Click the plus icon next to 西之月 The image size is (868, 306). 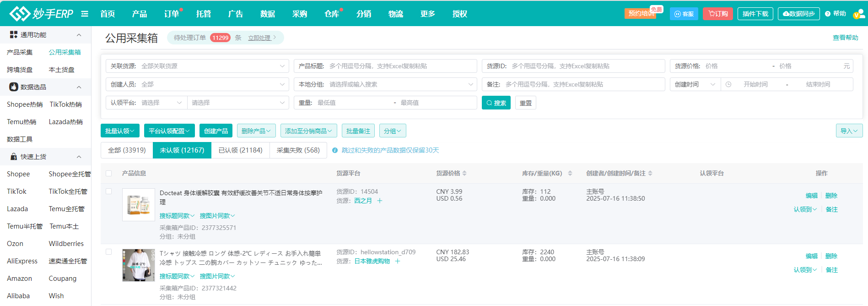coord(380,201)
